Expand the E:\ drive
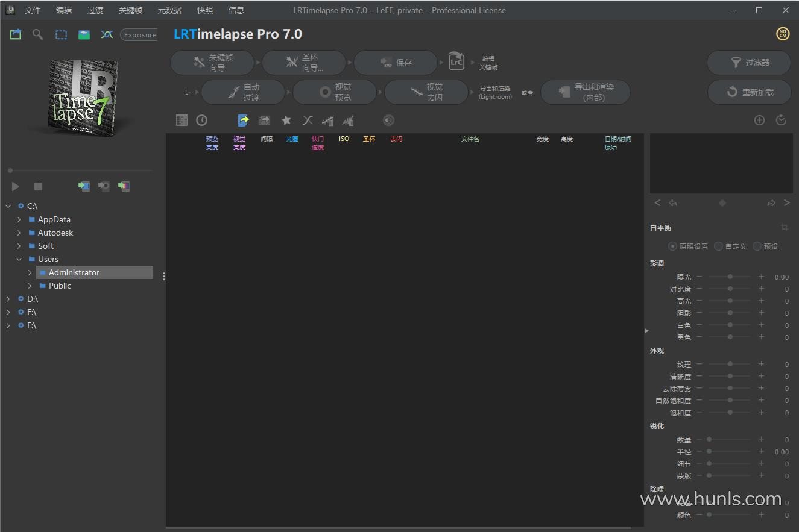Viewport: 799px width, 532px height. [8, 312]
